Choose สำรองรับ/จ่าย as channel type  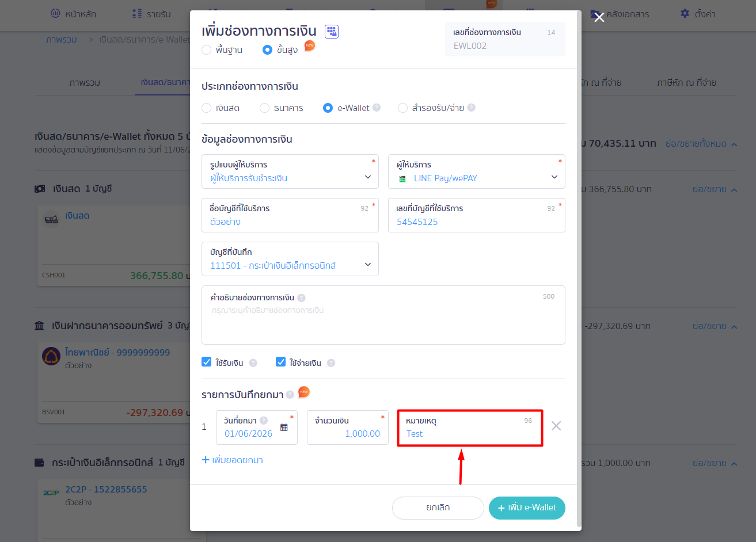pos(402,108)
